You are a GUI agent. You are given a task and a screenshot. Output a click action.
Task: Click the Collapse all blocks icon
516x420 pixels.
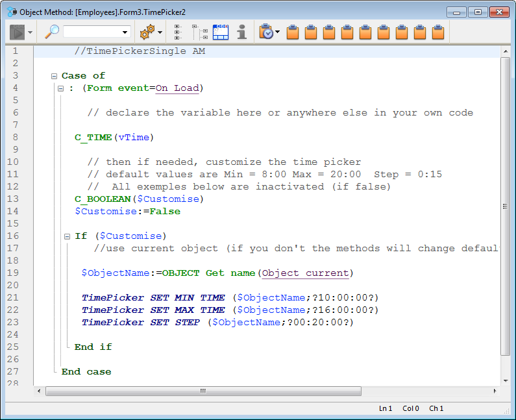(x=199, y=32)
